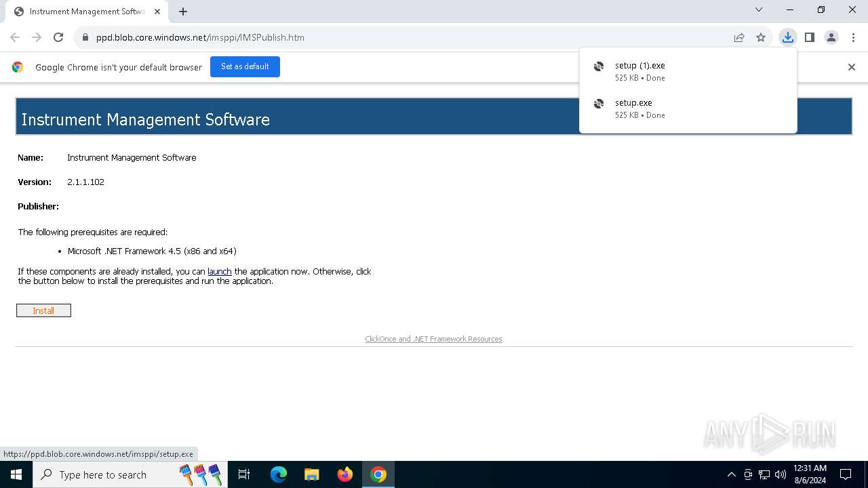The image size is (868, 488).
Task: Open ClickOnce and .NET Framework Resources link
Action: point(433,339)
